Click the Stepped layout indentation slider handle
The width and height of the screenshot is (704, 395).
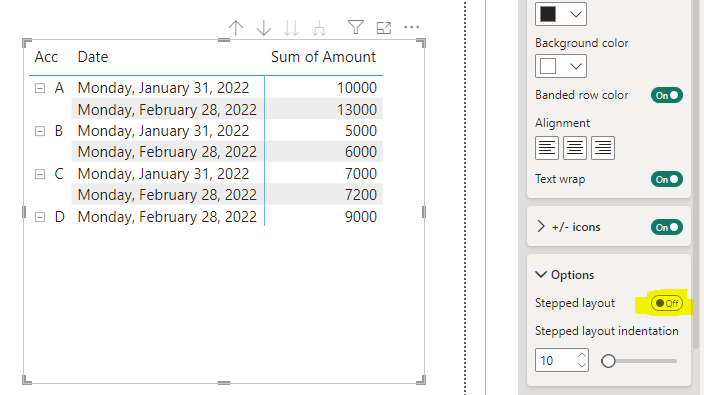point(608,361)
